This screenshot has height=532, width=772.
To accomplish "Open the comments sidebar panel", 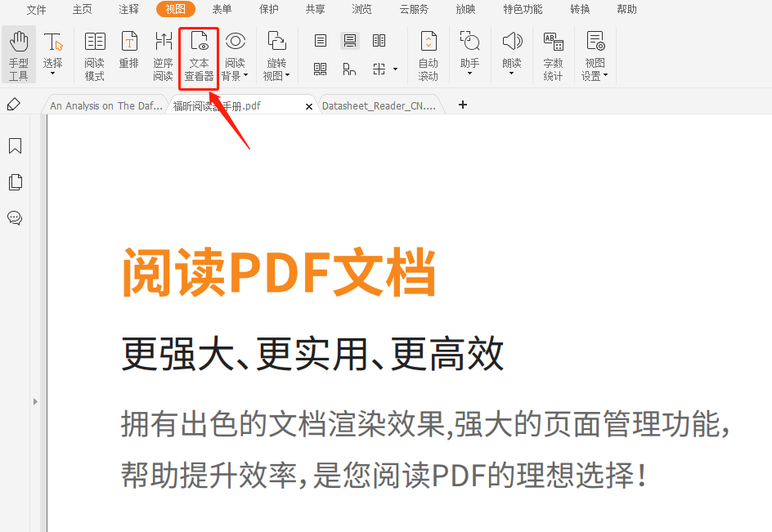I will 15,218.
